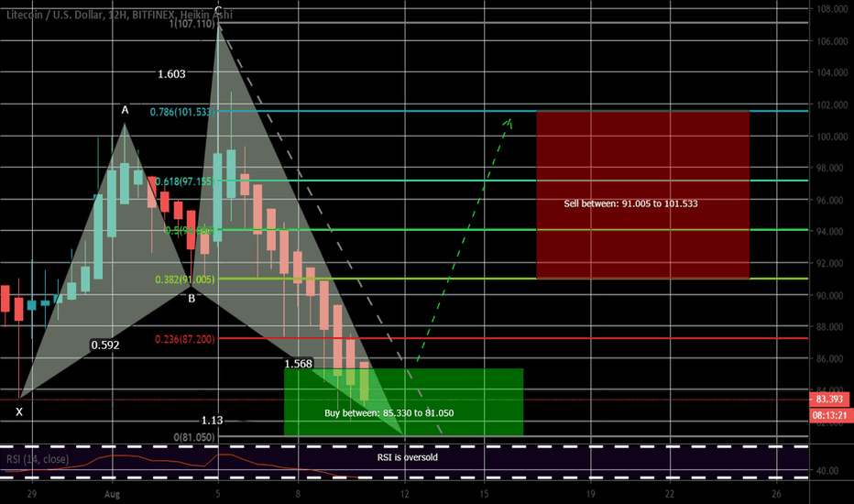Click the current price tag 83.393
The image size is (854, 504).
coord(829,399)
